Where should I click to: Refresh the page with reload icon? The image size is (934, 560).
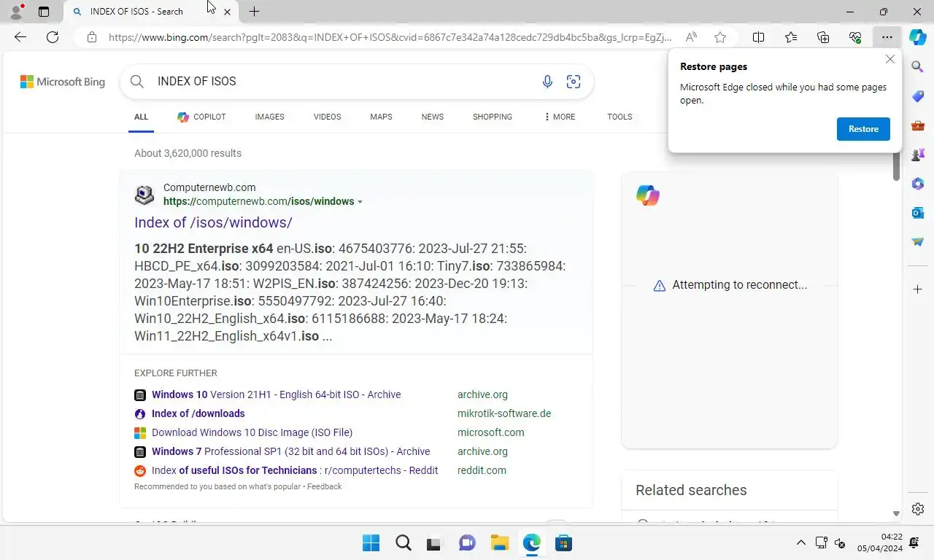click(x=53, y=37)
